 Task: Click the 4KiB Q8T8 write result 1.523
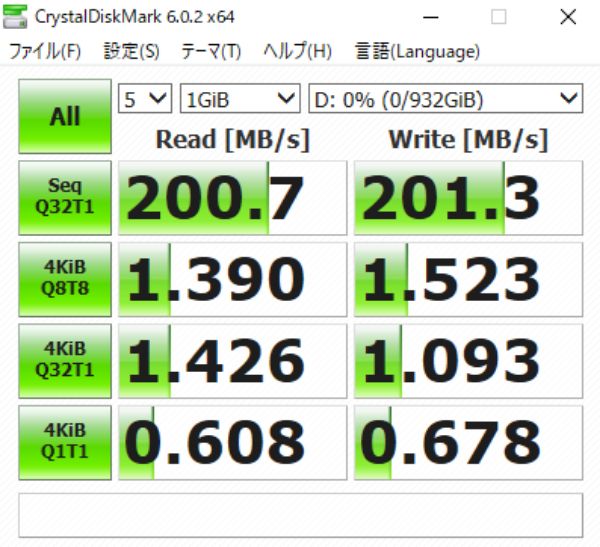coord(468,279)
